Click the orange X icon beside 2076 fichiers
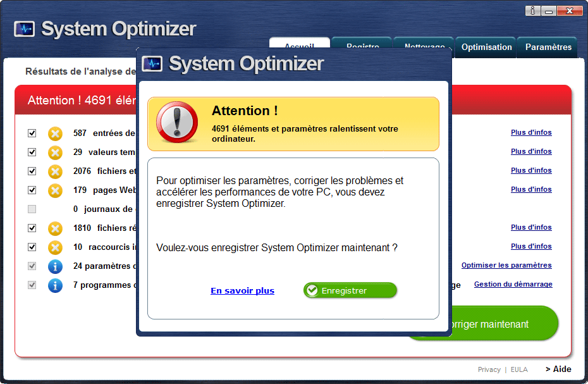Screen dimensions: 588x384 coord(55,171)
